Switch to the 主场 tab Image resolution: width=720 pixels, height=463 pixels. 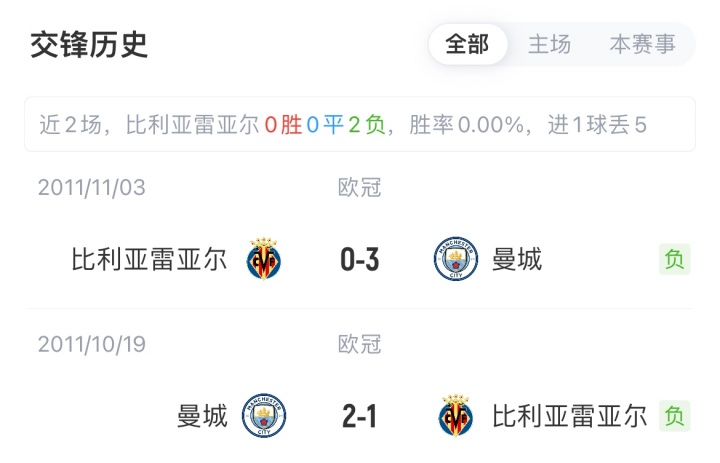click(549, 45)
